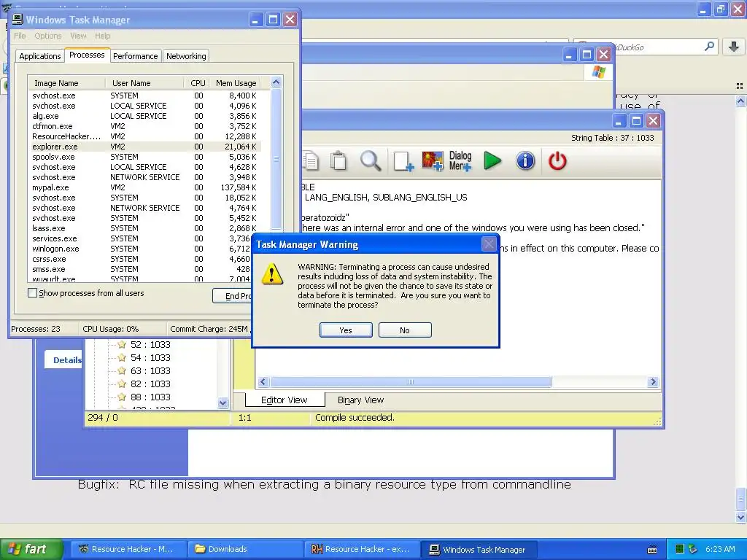The width and height of the screenshot is (747, 560).
Task: Switch to Downloads taskbar button
Action: pyautogui.click(x=246, y=550)
